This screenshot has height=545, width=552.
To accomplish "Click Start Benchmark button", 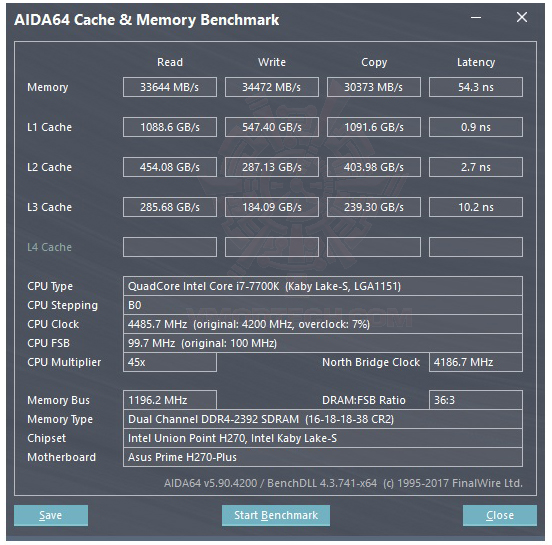I will pos(276,515).
